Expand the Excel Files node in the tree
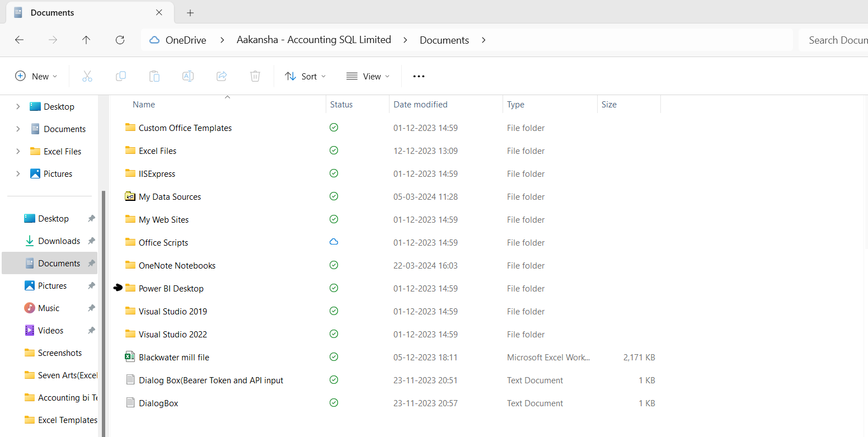 point(18,151)
